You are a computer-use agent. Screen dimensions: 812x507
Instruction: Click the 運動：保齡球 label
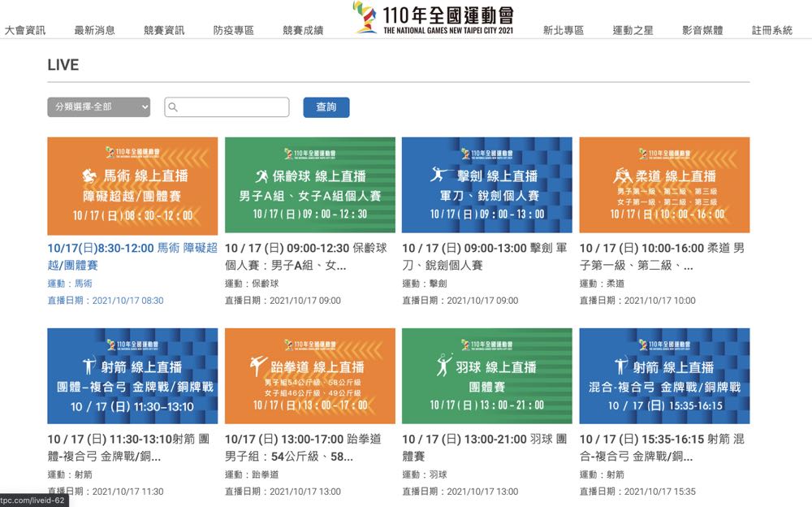click(x=252, y=284)
